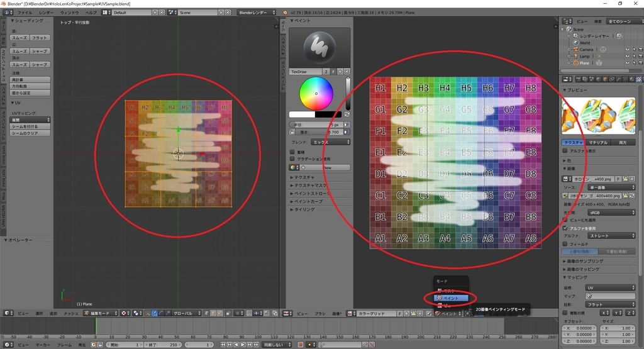Open the World properties tab icon
This screenshot has height=349, width=644.
coord(599,79)
